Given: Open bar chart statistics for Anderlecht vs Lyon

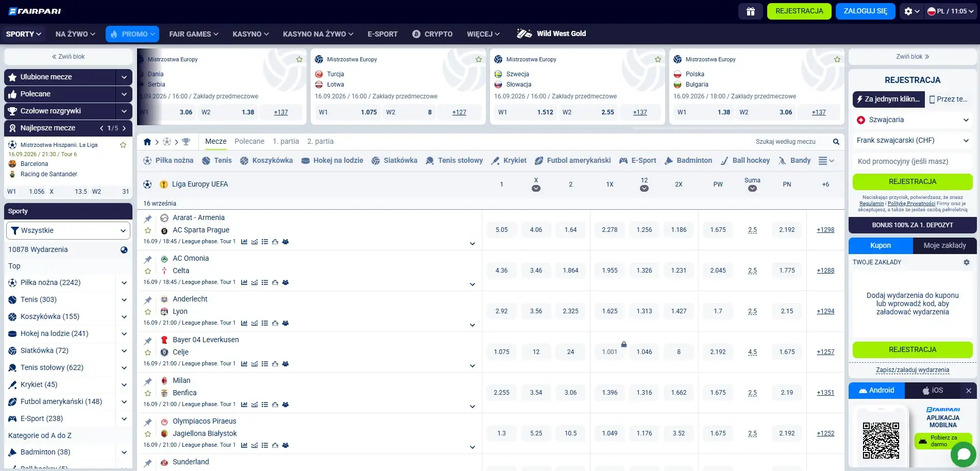Looking at the screenshot, I should [x=244, y=323].
